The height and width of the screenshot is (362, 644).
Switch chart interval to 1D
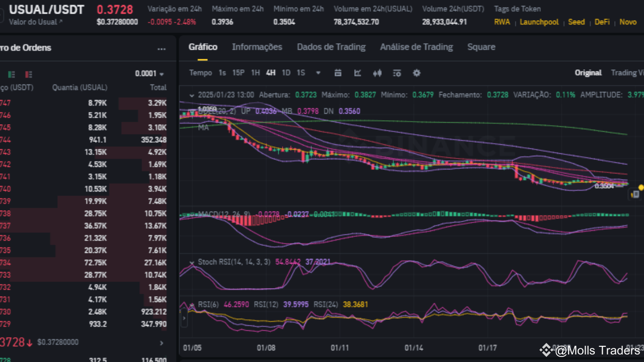[286, 73]
